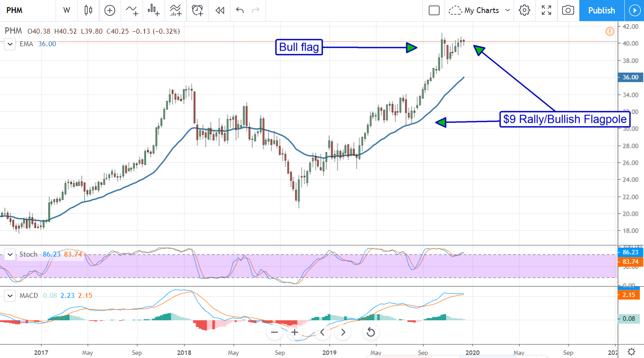Select the EMA 36.00 indicator legend
Screen dimensions: 644x358
(38, 44)
